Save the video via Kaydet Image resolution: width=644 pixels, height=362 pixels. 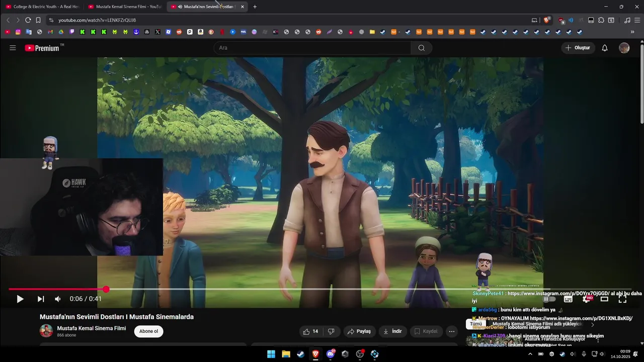(x=426, y=331)
